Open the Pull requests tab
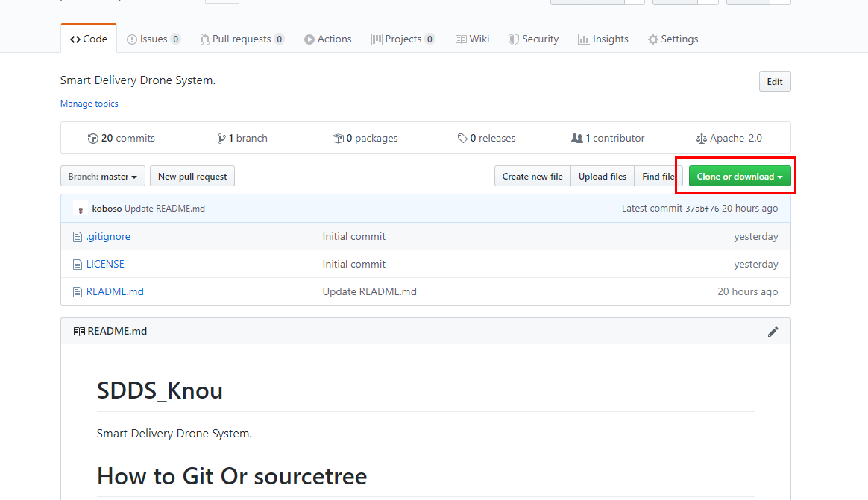 tap(242, 39)
